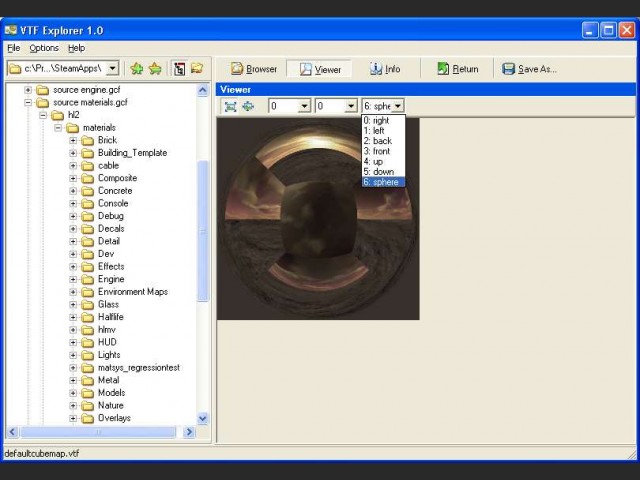This screenshot has height=480, width=640.
Task: Expand the Brick folder
Action: click(x=73, y=140)
